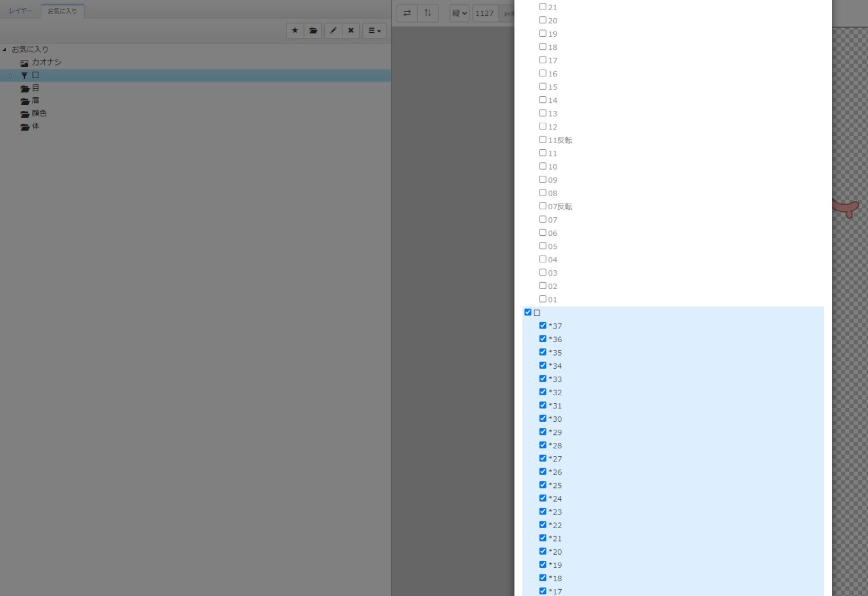868x596 pixels.
Task: Click the filter icon next to 口 favorite
Action: 24,75
